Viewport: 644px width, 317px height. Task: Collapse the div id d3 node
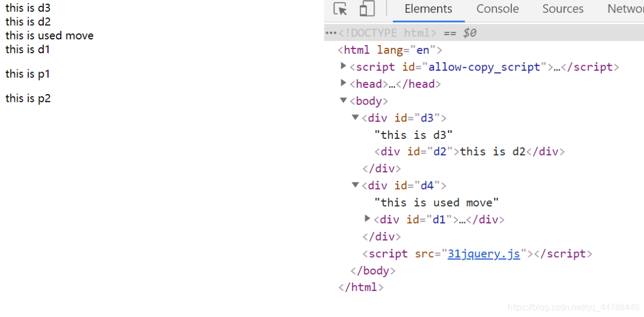click(x=356, y=117)
